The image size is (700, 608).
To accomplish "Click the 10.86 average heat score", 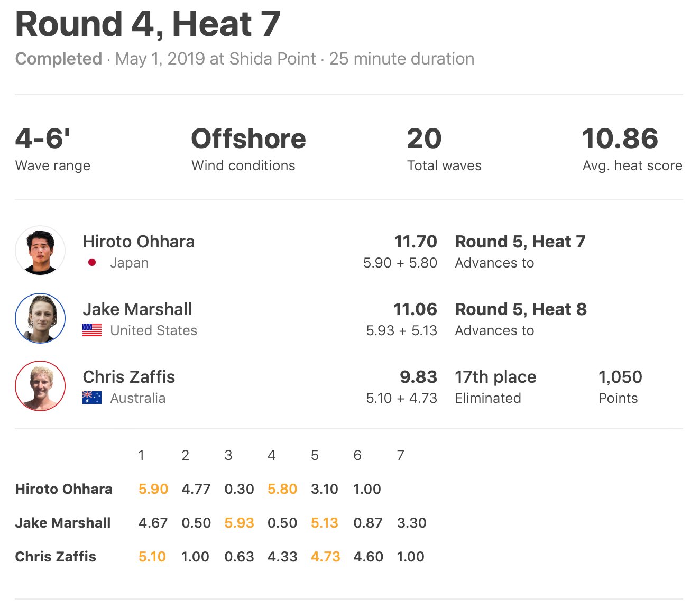I will (620, 139).
